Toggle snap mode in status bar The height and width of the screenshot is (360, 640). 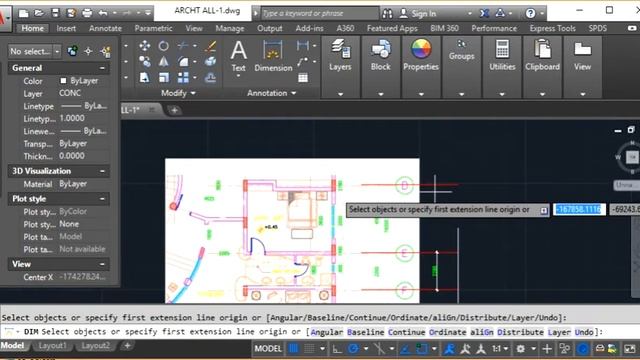pos(310,349)
